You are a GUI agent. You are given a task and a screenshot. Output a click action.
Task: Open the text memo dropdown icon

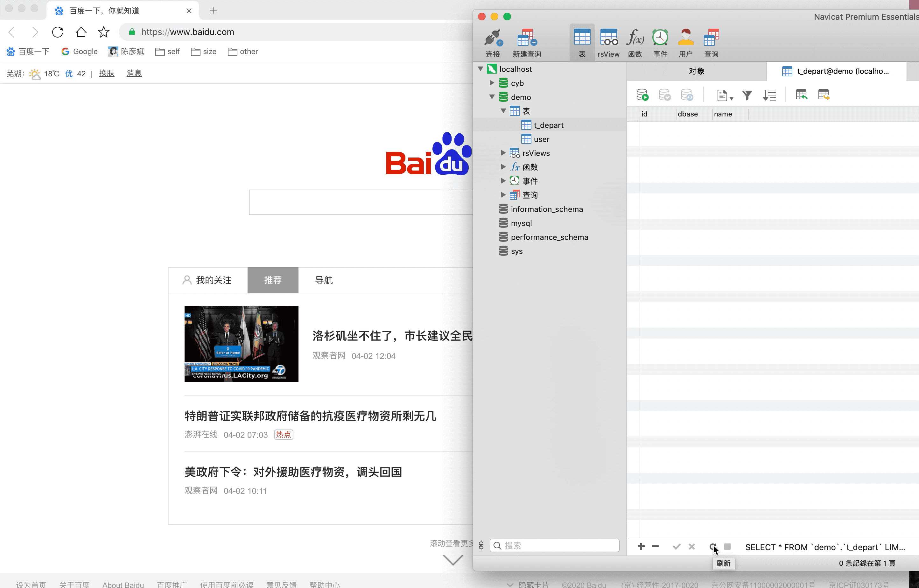tap(725, 95)
